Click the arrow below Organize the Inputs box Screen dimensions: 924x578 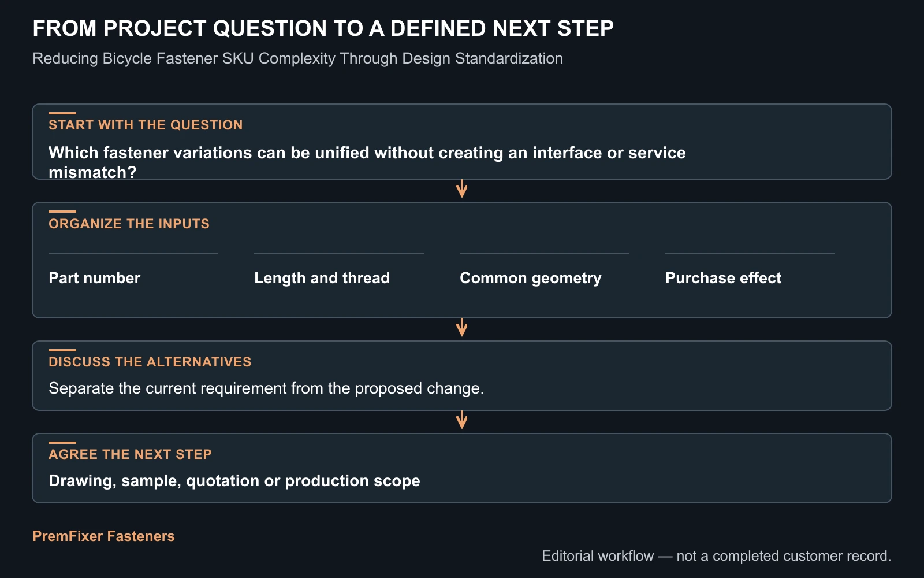pos(461,328)
